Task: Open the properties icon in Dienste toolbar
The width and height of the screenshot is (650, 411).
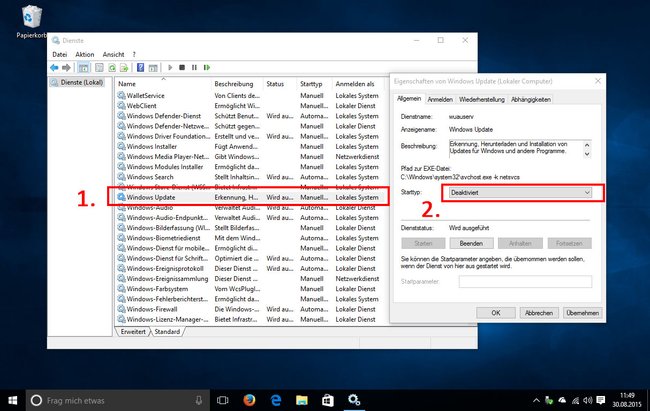Action: pos(99,67)
